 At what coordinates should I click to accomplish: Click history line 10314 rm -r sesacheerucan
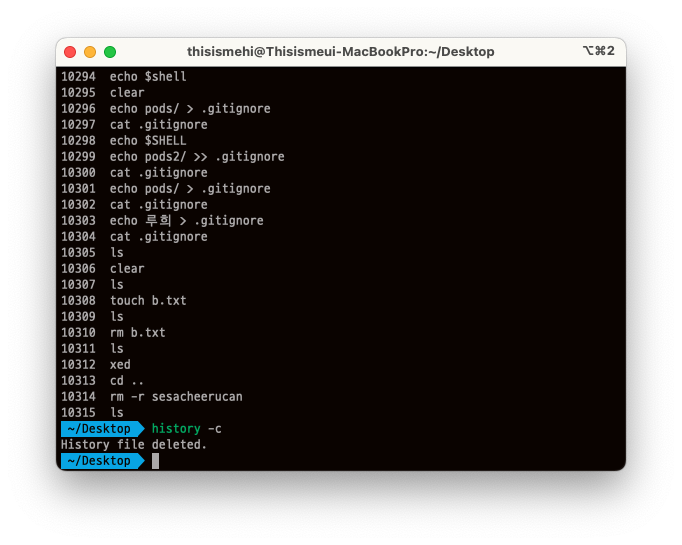[152, 397]
